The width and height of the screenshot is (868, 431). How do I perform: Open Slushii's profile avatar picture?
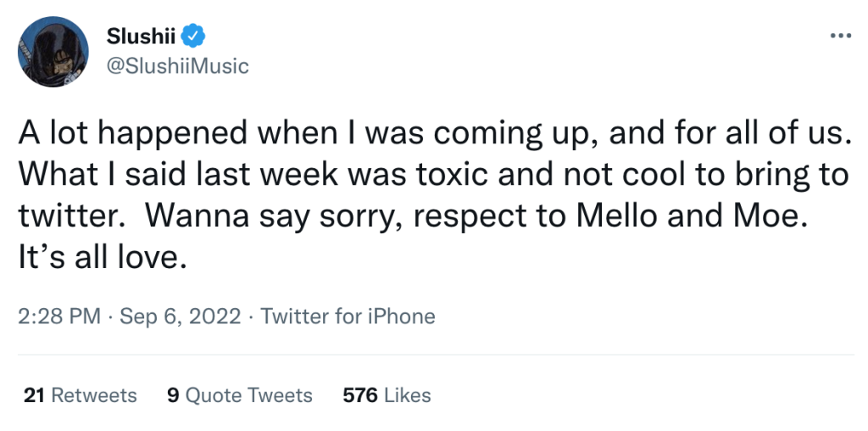(x=53, y=52)
